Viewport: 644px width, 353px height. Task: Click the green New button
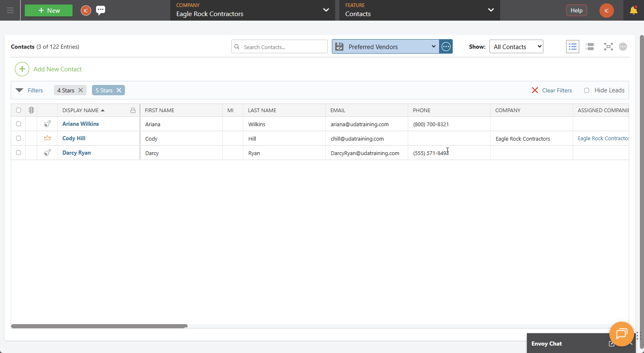click(x=49, y=10)
